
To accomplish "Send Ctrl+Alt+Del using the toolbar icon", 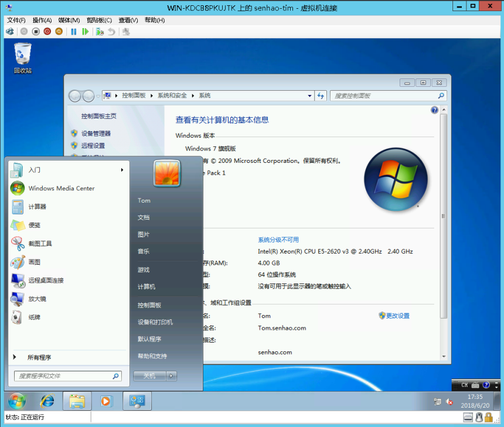I will point(10,32).
